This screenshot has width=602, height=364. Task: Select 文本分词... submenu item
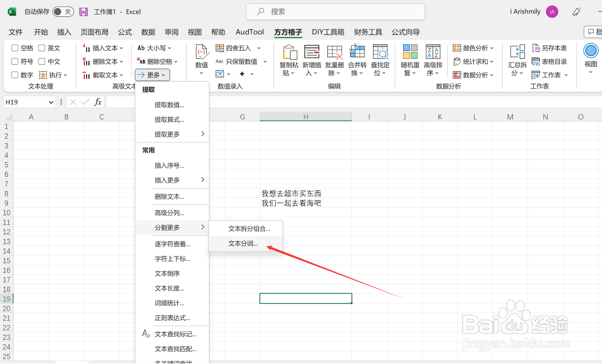pyautogui.click(x=246, y=244)
